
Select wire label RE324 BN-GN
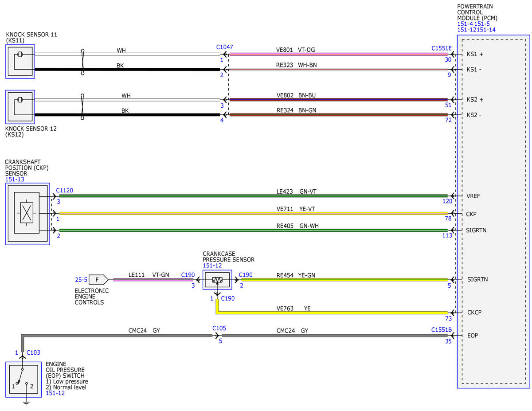pyautogui.click(x=296, y=110)
